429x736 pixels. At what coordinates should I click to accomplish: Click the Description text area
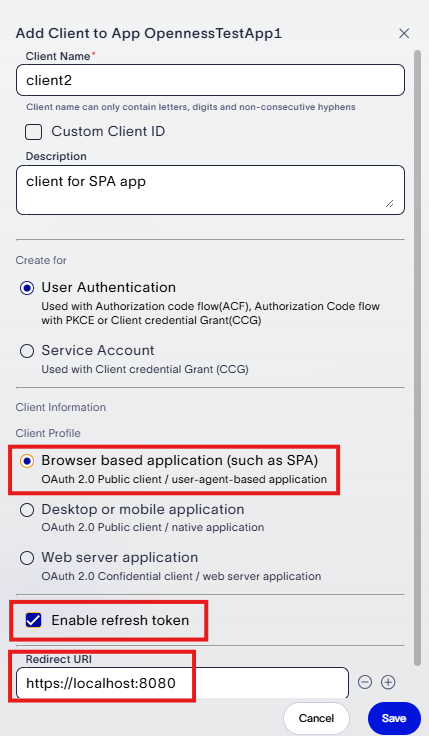(x=210, y=190)
